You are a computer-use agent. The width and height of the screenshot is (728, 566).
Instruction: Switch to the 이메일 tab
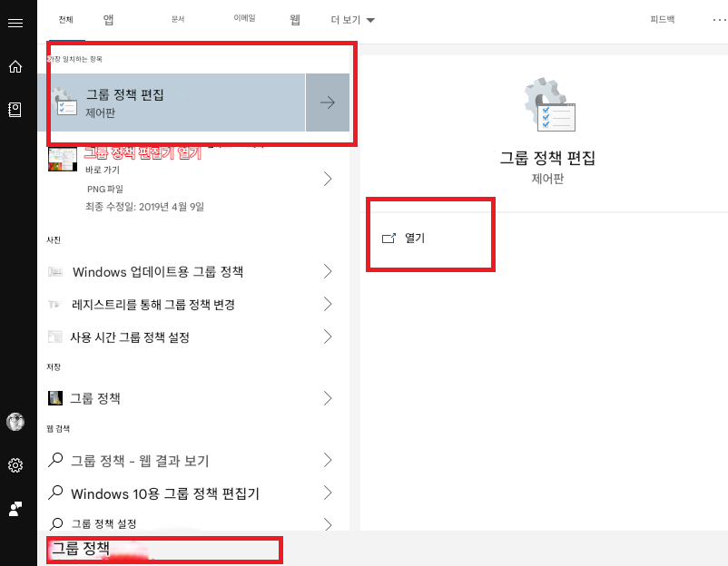coord(244,18)
